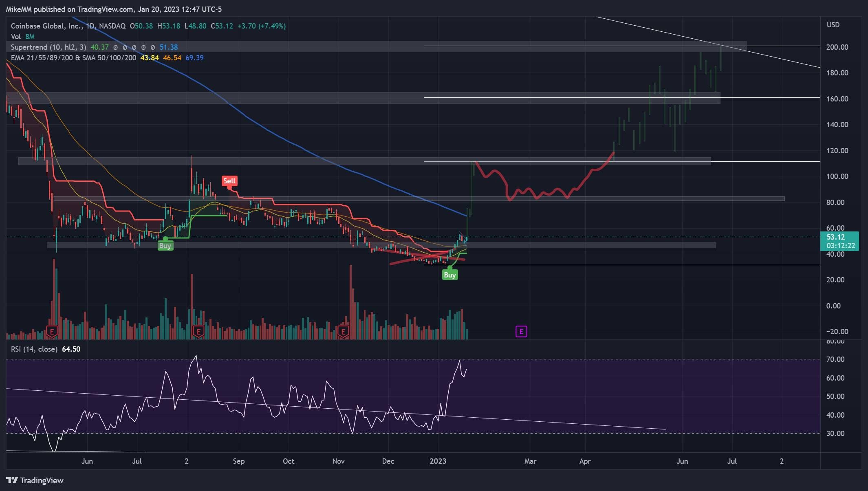Click the RSI value 64.50
The image size is (868, 491).
[71, 349]
